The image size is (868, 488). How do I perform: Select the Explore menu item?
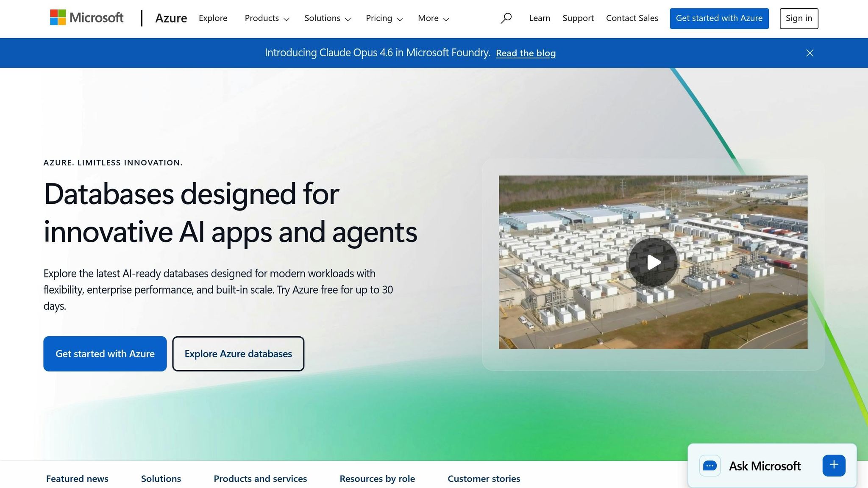213,18
